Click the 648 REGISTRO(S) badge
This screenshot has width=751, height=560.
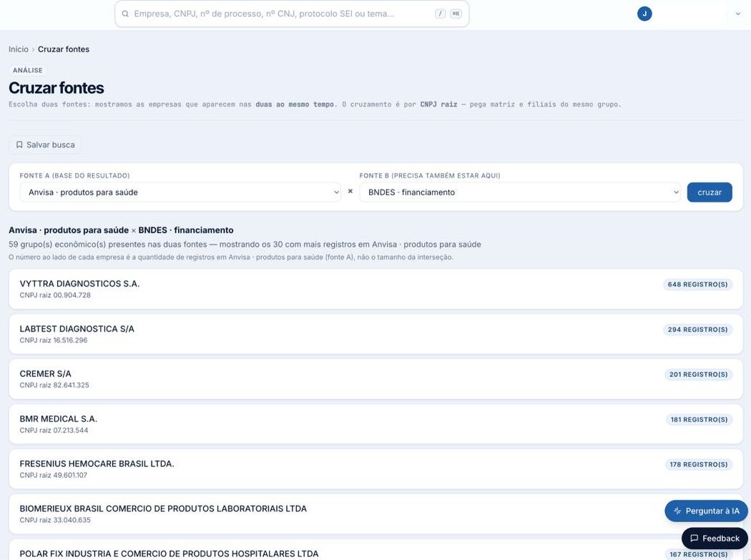click(697, 285)
